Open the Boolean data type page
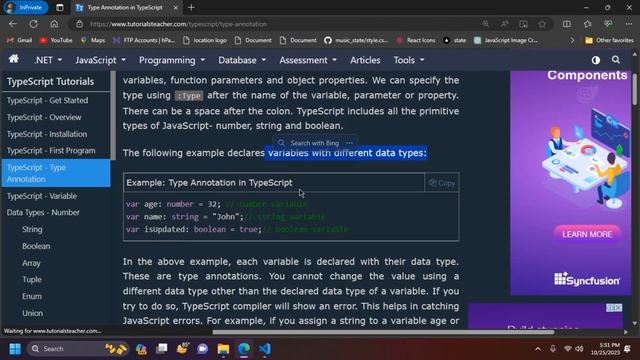 click(36, 246)
